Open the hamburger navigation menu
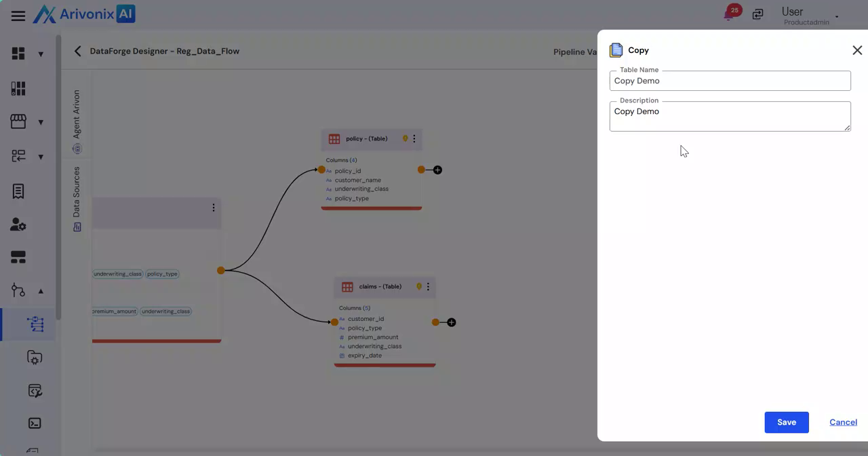The image size is (868, 456). click(x=18, y=16)
